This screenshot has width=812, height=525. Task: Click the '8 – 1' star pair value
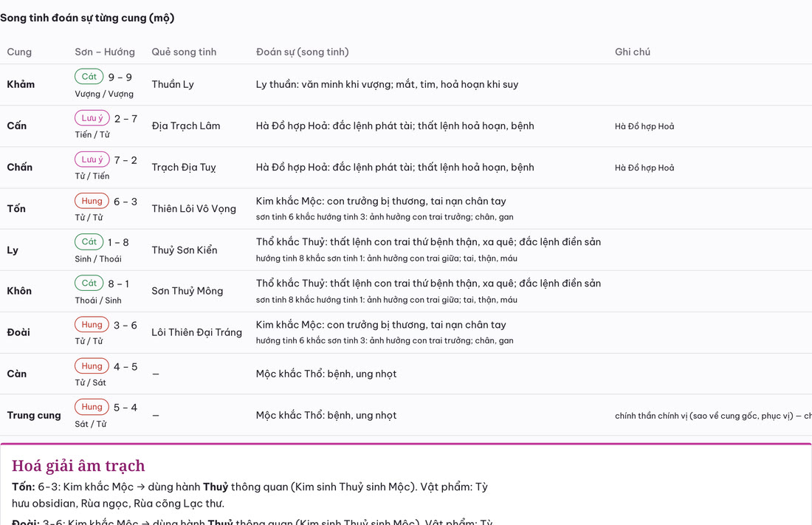tap(119, 284)
